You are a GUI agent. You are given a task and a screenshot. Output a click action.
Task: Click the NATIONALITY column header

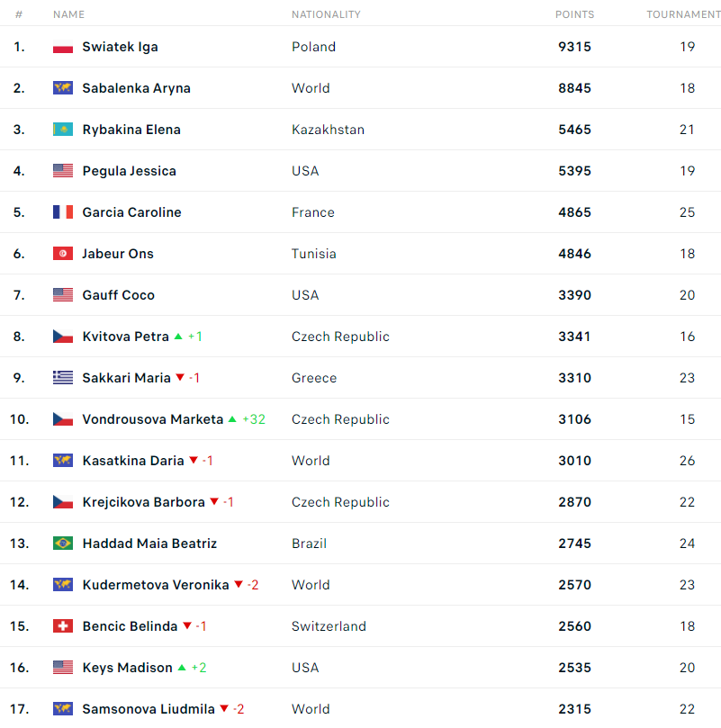coord(326,14)
